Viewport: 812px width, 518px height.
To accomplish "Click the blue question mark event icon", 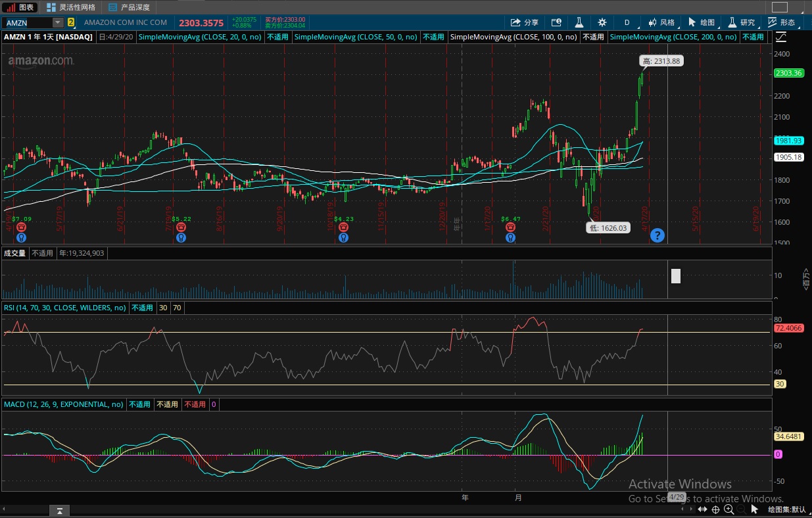I will 657,235.
